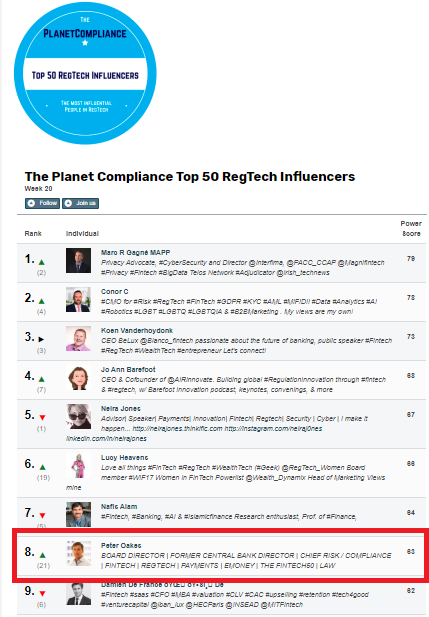Open Marc R Gagné's profile photo

78,260
